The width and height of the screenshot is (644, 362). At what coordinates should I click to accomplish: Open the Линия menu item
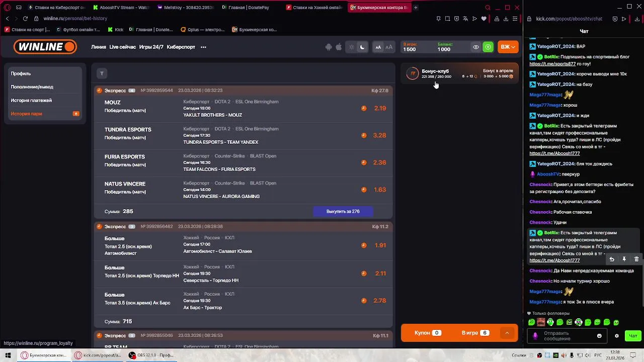click(99, 47)
